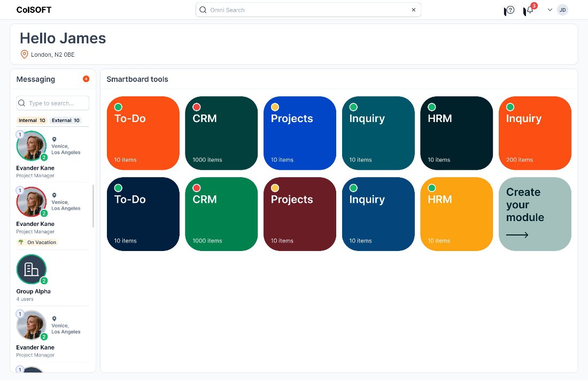588x380 pixels.
Task: Click the '200 items' count on Inquiry tile
Action: (x=520, y=160)
